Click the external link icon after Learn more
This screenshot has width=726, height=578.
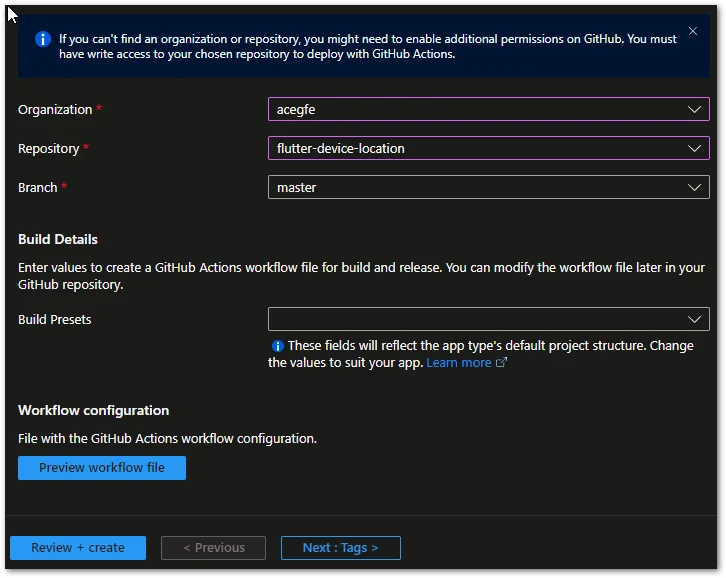pos(501,362)
